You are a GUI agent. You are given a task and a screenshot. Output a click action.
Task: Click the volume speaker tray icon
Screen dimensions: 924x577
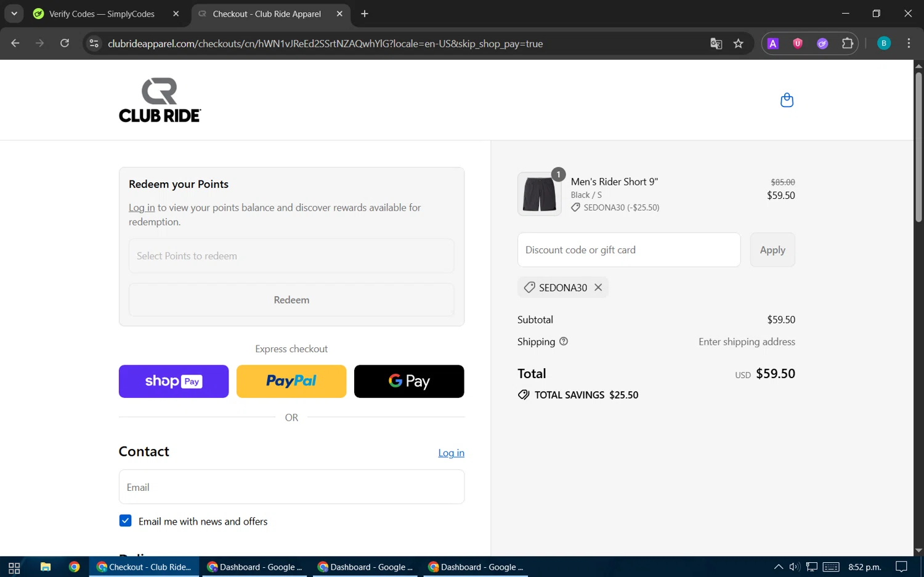pyautogui.click(x=795, y=567)
